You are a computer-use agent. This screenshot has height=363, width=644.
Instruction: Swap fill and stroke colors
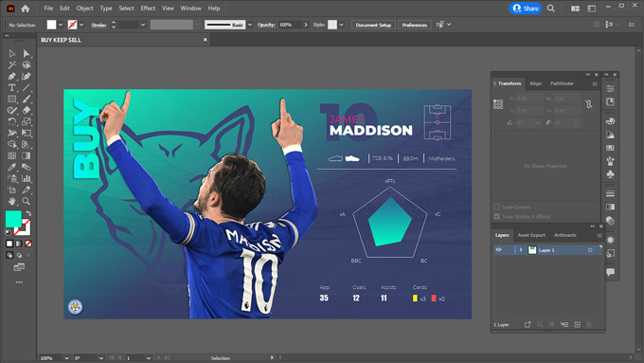click(x=28, y=213)
